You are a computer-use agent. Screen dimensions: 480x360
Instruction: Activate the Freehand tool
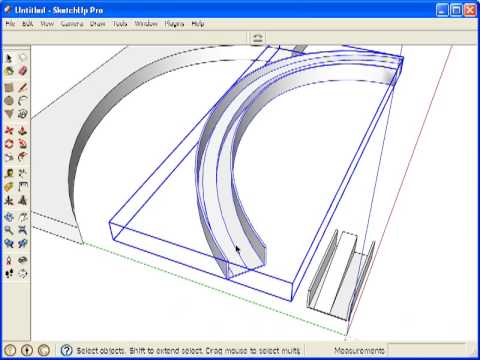[x=23, y=114]
